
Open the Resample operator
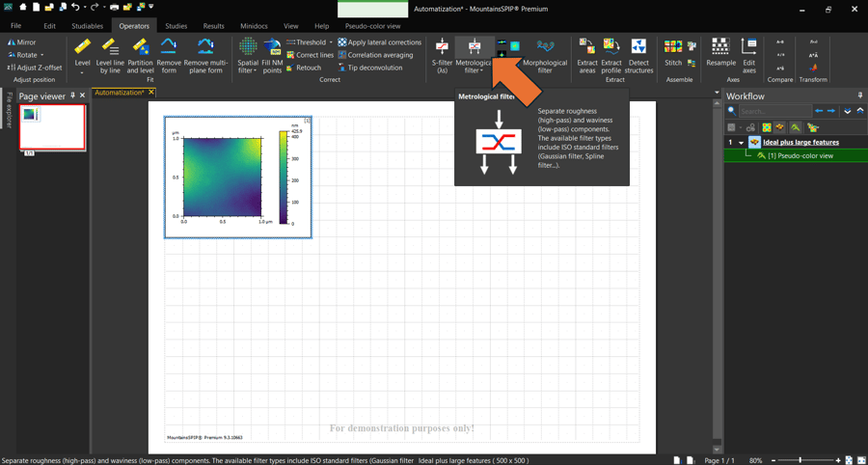pos(720,53)
